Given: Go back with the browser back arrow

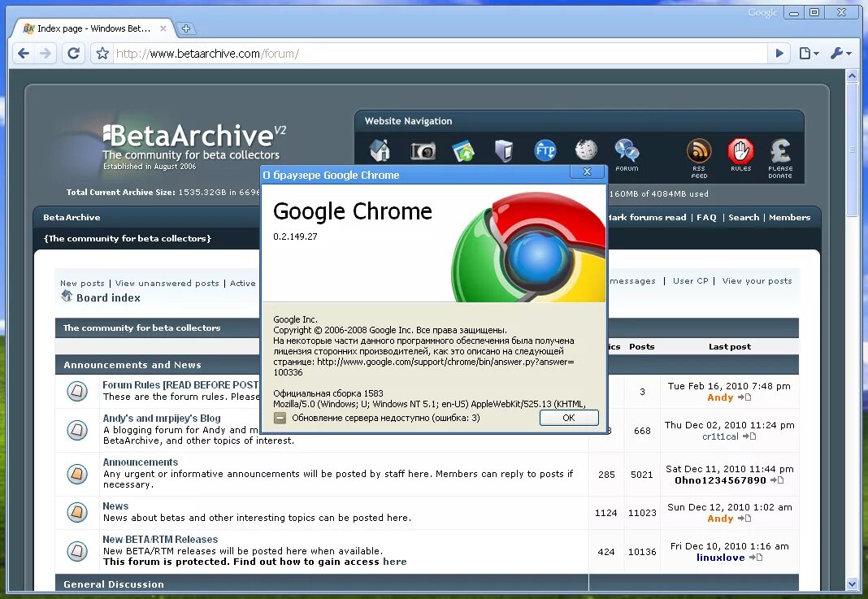Looking at the screenshot, I should [x=24, y=54].
